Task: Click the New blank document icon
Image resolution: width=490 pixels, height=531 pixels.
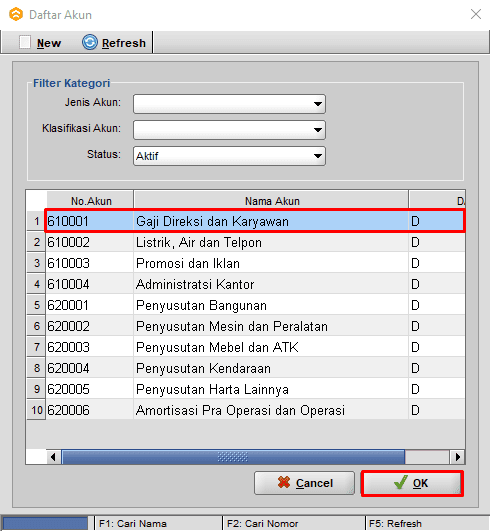Action: (25, 42)
